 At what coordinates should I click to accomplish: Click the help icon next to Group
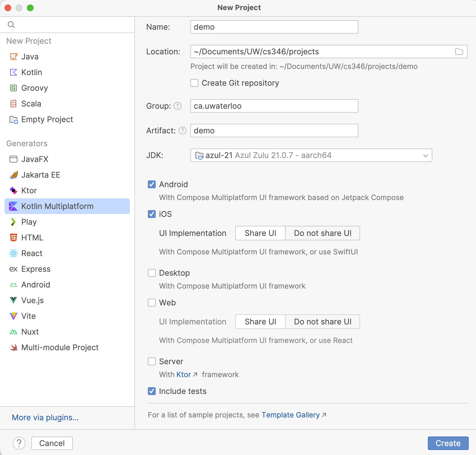click(x=178, y=106)
